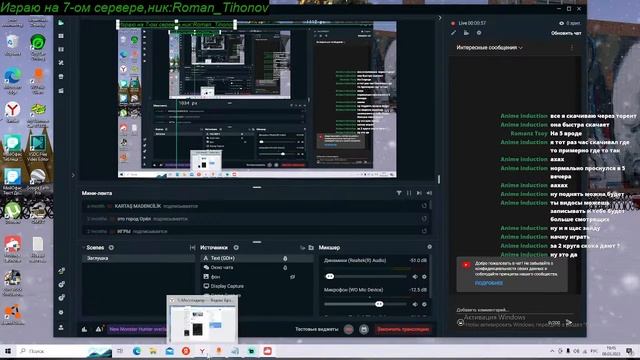Open performance stats chart icon in footer
The width and height of the screenshot is (640, 360).
coord(84,329)
